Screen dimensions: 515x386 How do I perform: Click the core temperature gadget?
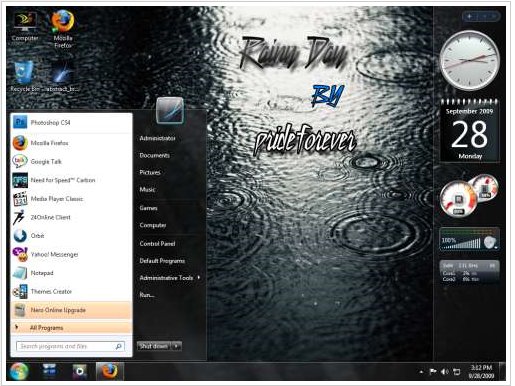click(469, 272)
